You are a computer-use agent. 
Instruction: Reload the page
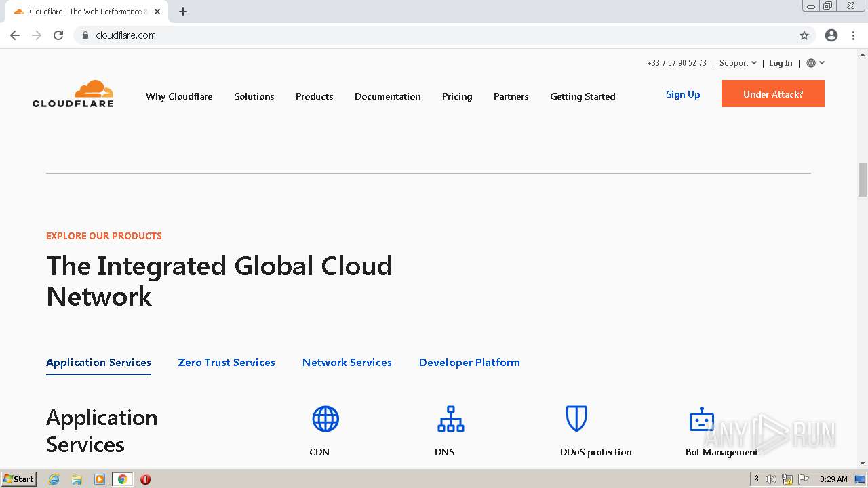(58, 35)
